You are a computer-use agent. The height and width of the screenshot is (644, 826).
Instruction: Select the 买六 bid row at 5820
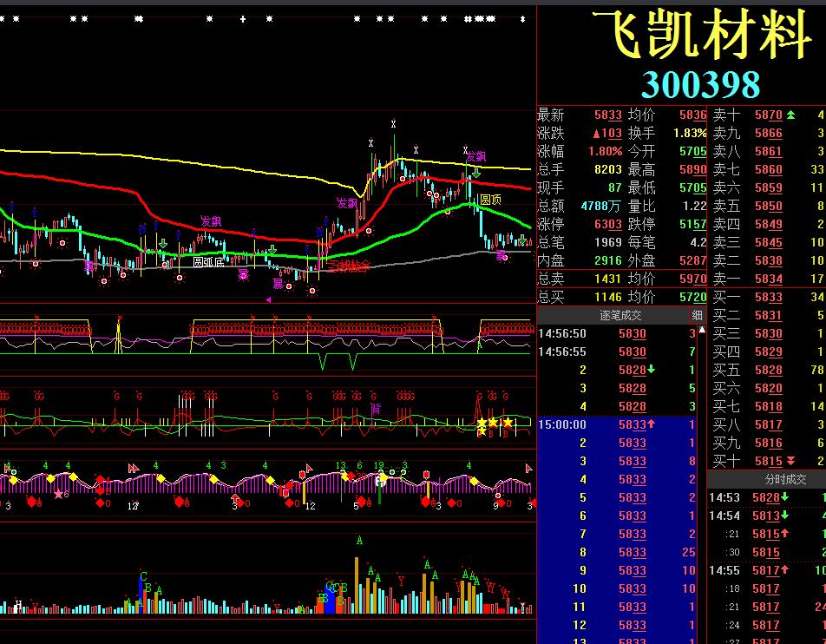click(x=768, y=389)
